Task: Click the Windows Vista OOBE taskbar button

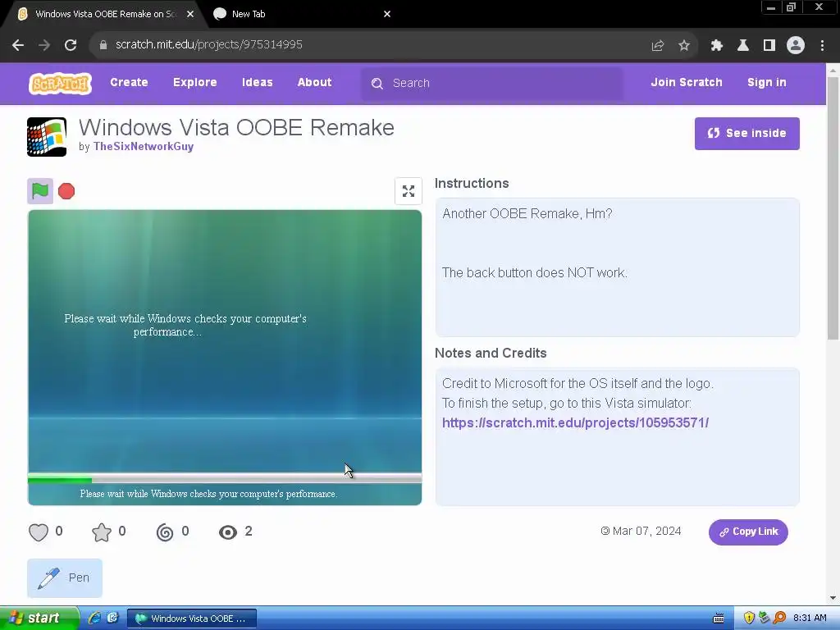Action: click(x=192, y=619)
